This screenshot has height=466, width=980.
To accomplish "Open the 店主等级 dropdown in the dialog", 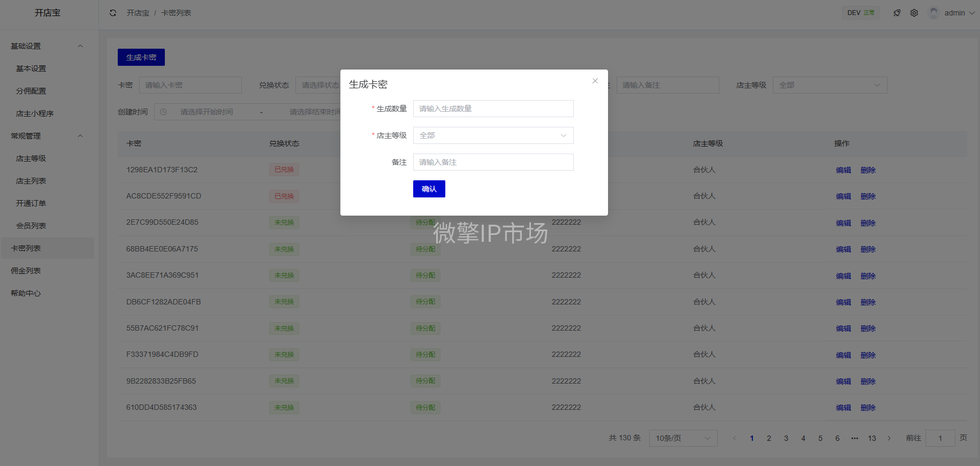I will pos(493,135).
